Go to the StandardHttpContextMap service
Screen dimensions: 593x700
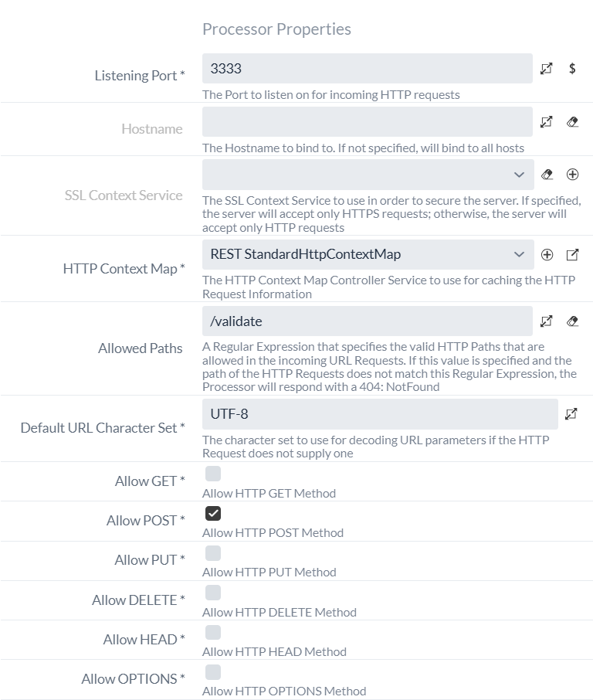572,254
